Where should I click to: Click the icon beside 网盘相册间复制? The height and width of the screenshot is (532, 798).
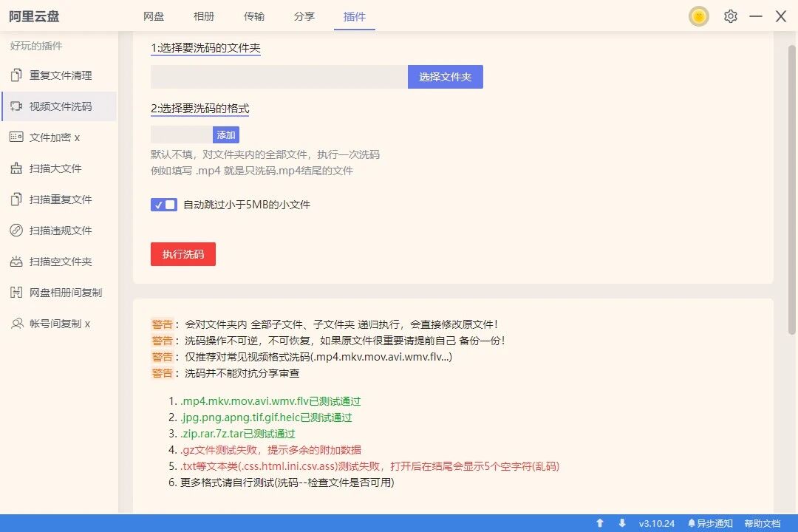click(16, 293)
